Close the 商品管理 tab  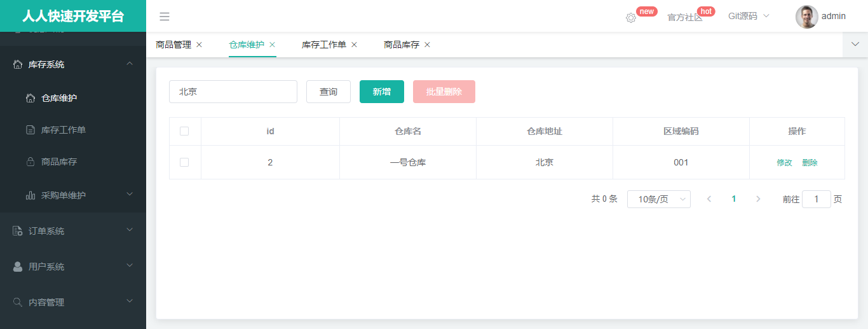coord(199,45)
